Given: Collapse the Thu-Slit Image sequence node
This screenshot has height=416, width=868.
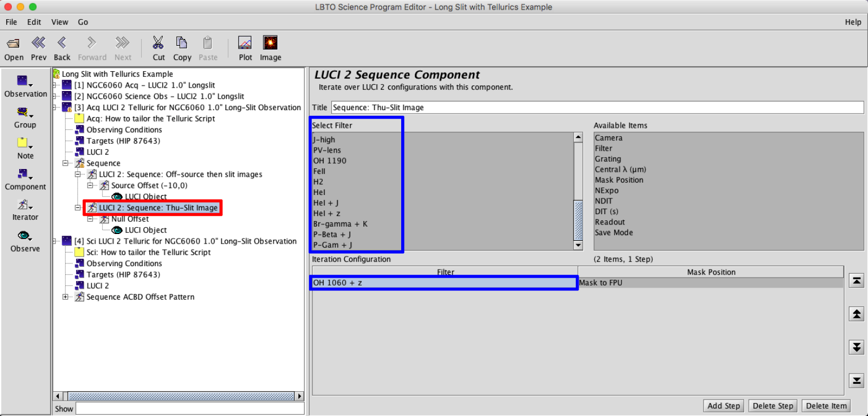Looking at the screenshot, I should (x=78, y=207).
